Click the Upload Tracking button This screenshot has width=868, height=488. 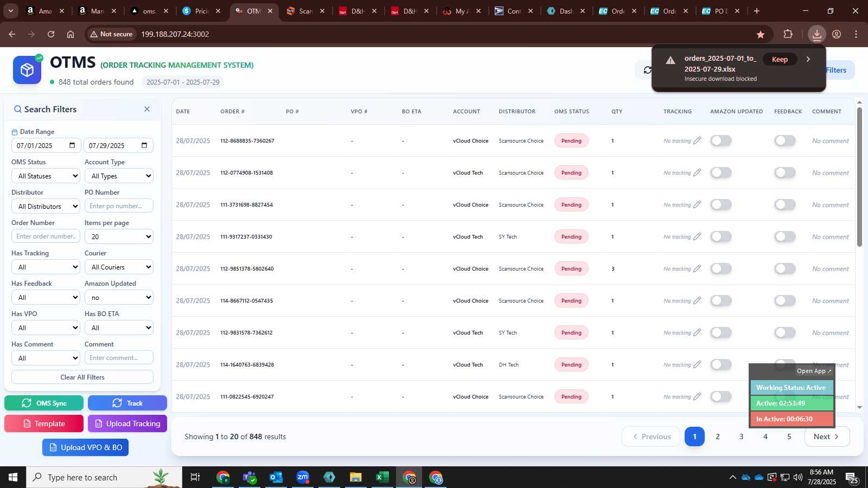pyautogui.click(x=127, y=423)
